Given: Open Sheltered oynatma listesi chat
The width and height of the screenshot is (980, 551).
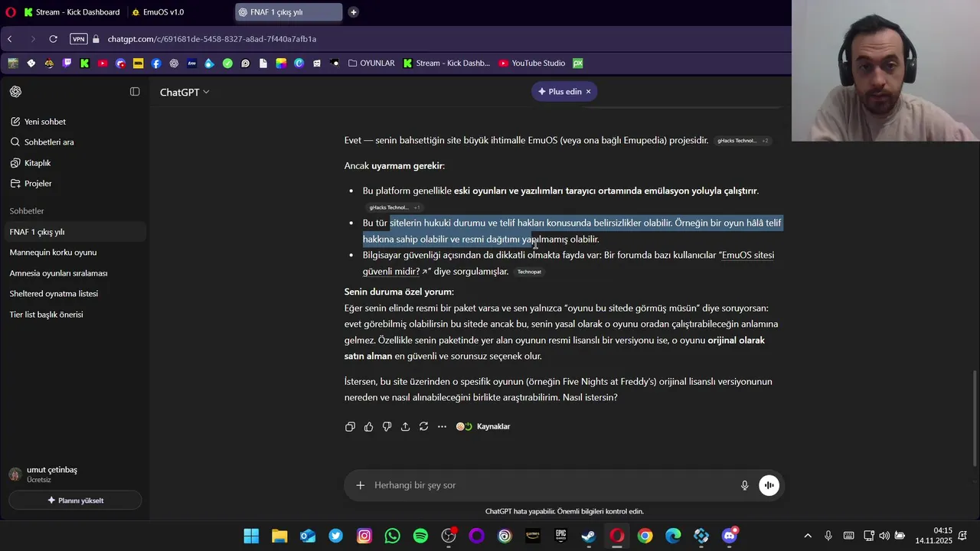Looking at the screenshot, I should click(74, 294).
